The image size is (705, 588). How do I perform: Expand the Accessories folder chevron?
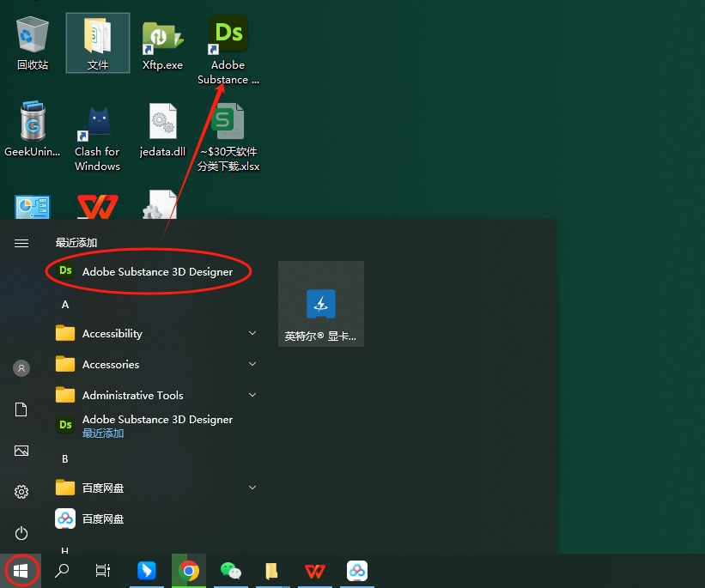(x=252, y=364)
